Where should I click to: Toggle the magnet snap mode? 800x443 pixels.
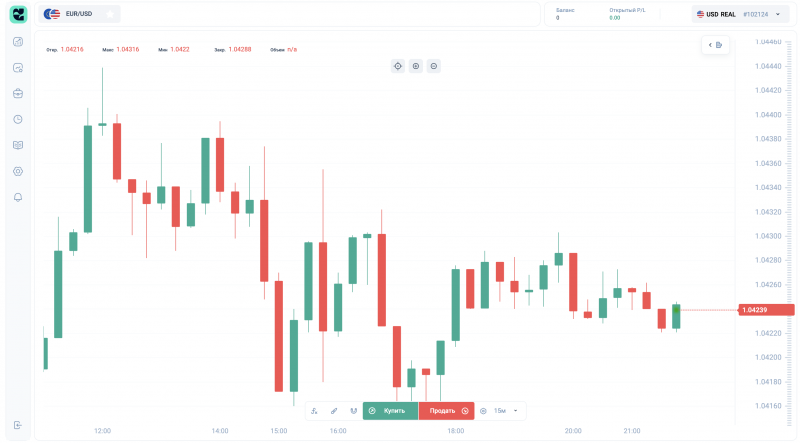353,411
